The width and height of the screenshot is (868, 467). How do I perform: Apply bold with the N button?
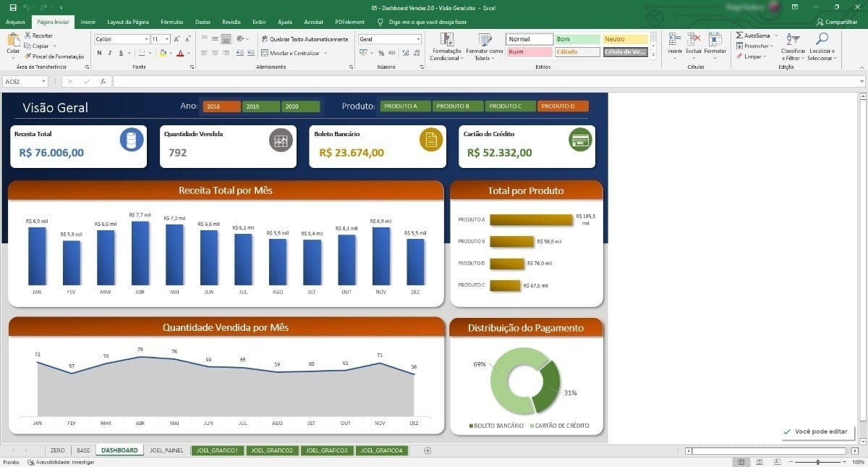[100, 53]
